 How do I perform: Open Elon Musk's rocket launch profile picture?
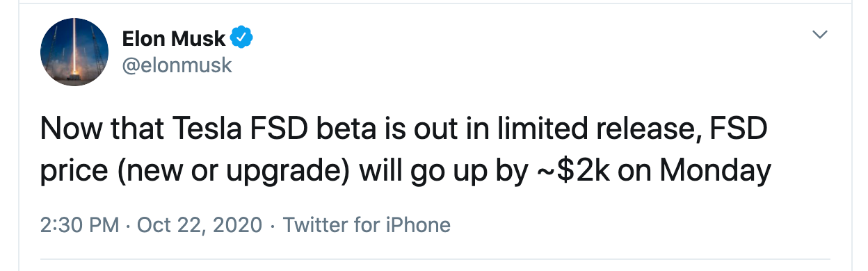click(x=74, y=52)
